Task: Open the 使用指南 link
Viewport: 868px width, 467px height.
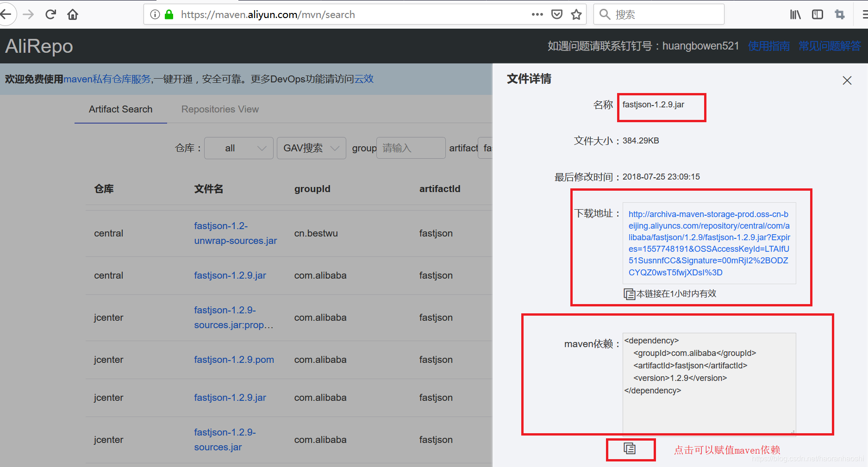Action: coord(769,46)
